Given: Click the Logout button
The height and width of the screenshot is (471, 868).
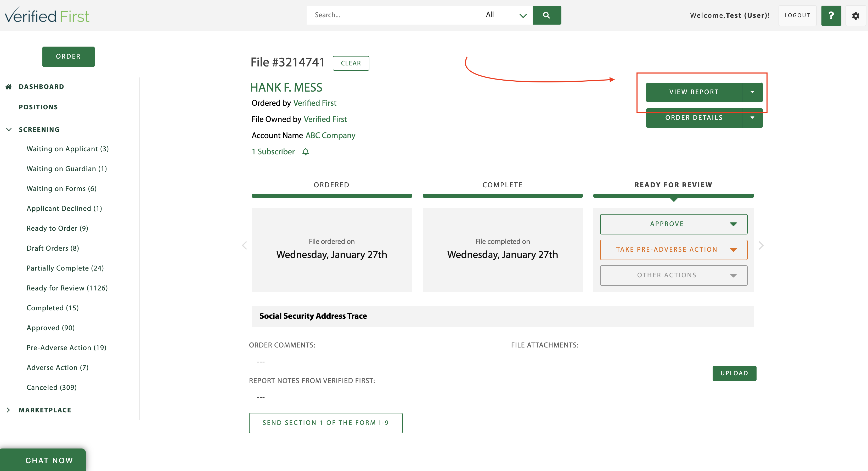Looking at the screenshot, I should [797, 15].
